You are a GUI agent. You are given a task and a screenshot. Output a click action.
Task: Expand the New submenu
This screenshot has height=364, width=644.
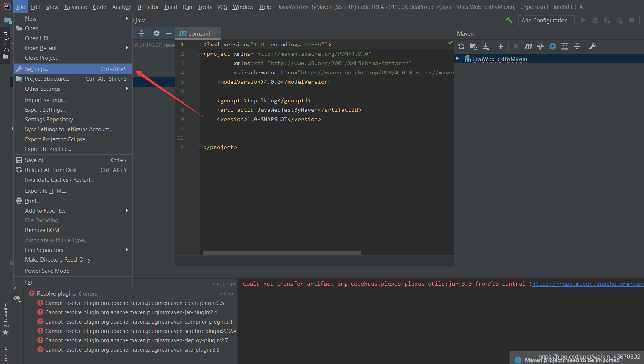73,18
